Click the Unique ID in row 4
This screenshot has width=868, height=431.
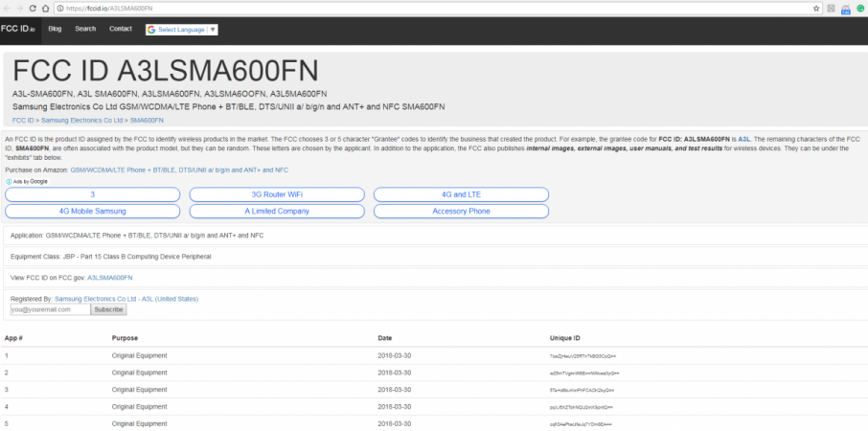582,407
